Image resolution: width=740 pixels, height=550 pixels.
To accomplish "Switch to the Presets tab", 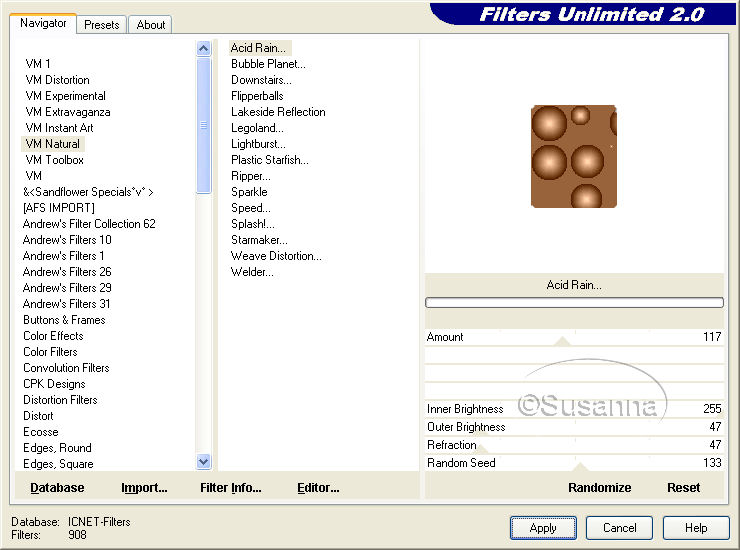I will pos(101,25).
